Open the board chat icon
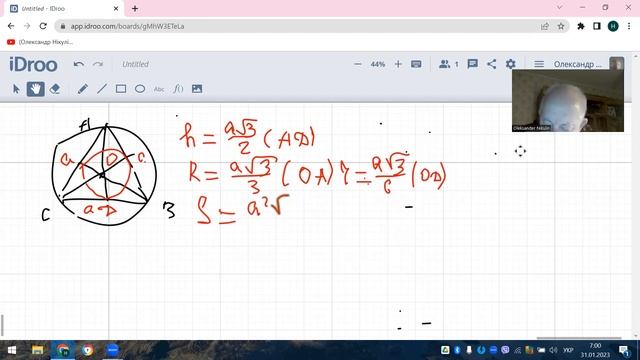The height and width of the screenshot is (360, 640). (473, 64)
